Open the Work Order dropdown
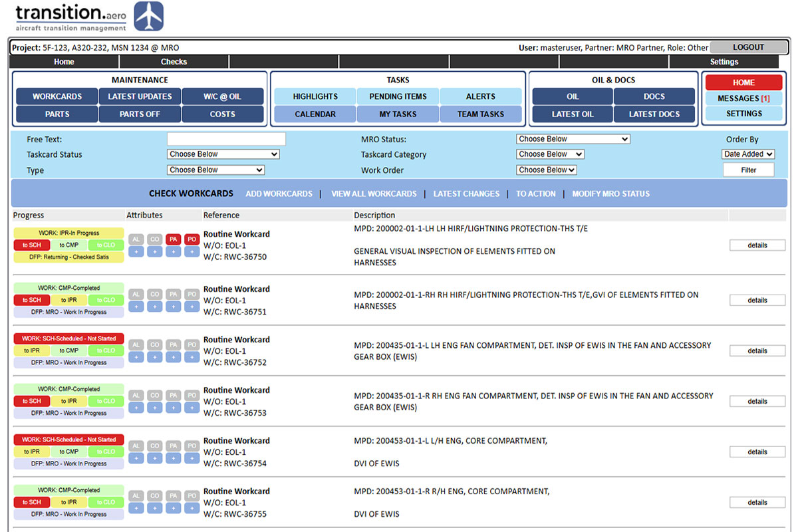 546,170
